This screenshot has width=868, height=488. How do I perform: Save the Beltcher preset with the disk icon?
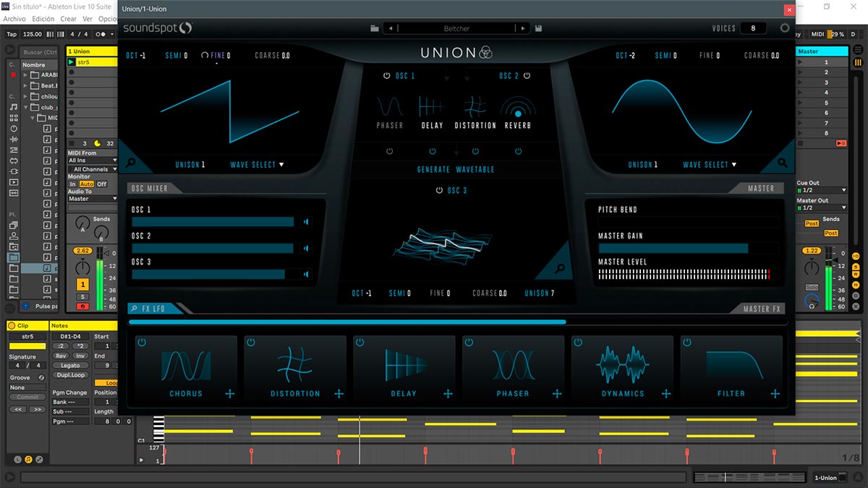pos(539,28)
